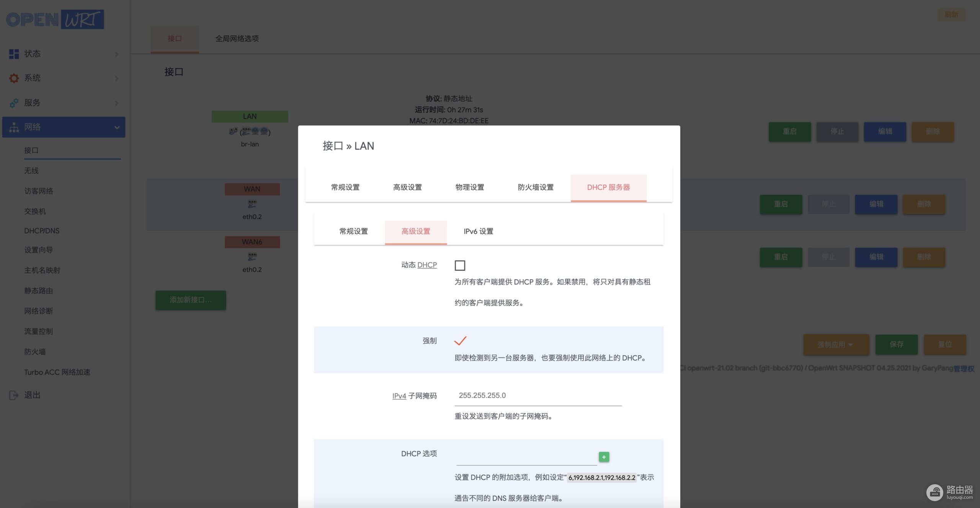Collapse the 网络 menu chevron
Image resolution: width=980 pixels, height=508 pixels.
(117, 127)
